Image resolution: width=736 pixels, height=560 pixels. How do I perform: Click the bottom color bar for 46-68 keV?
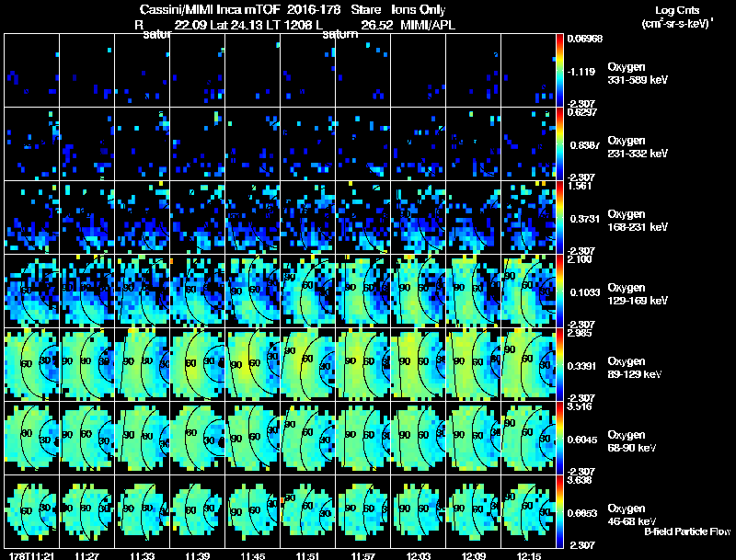point(559,511)
